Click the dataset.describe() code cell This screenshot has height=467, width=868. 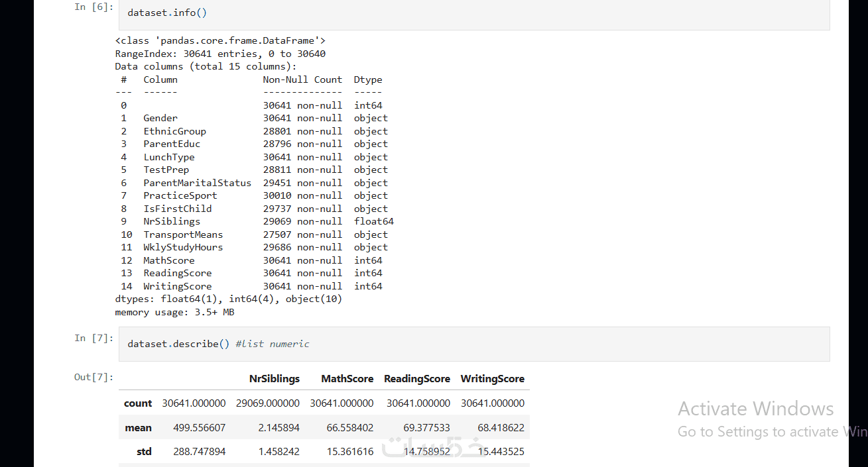click(473, 344)
